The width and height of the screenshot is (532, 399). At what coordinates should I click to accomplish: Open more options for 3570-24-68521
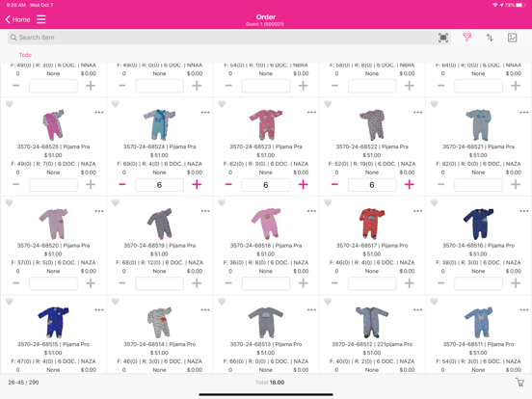[x=524, y=113]
